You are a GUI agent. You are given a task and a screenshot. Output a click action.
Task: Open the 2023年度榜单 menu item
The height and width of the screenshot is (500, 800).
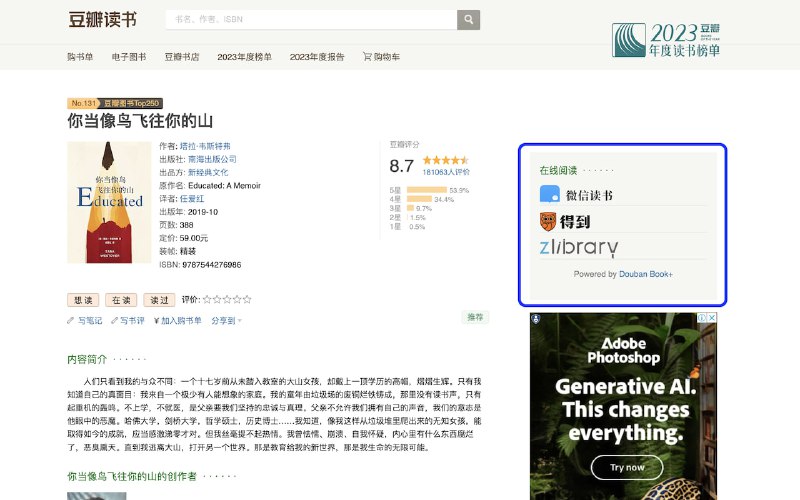pyautogui.click(x=244, y=57)
